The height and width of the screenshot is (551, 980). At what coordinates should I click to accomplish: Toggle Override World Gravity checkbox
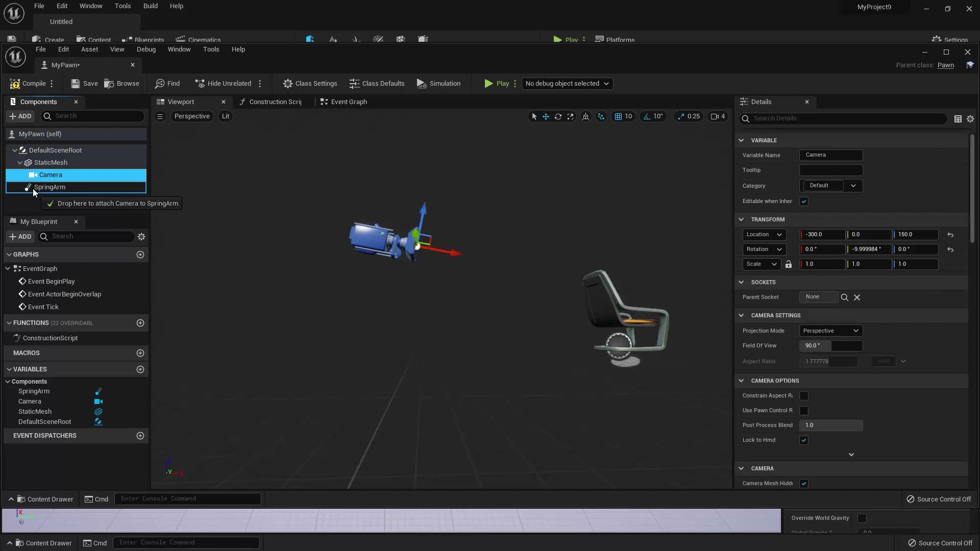862,518
